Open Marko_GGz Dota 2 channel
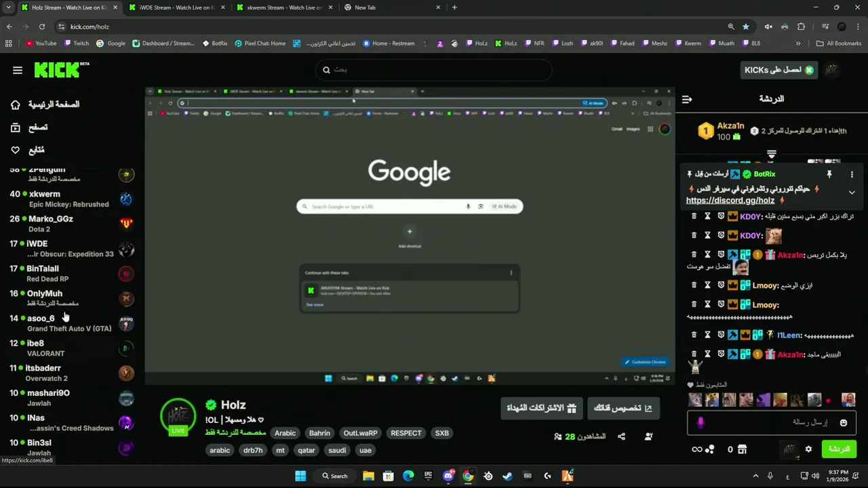868x488 pixels. click(x=71, y=224)
